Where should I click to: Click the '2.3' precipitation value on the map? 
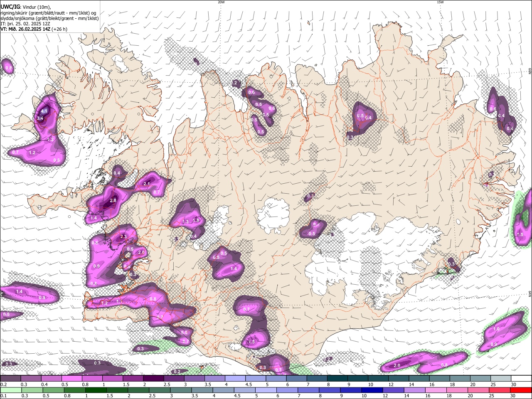click(123, 236)
